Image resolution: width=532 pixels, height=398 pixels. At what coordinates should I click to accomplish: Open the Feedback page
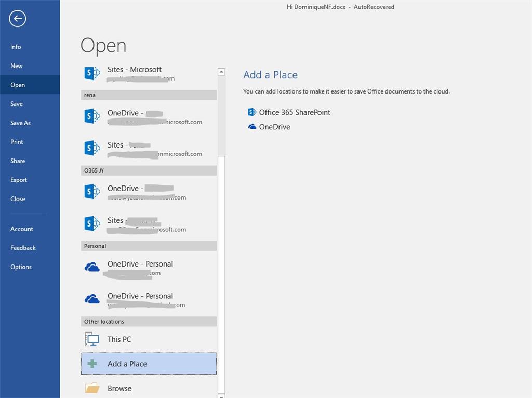23,248
